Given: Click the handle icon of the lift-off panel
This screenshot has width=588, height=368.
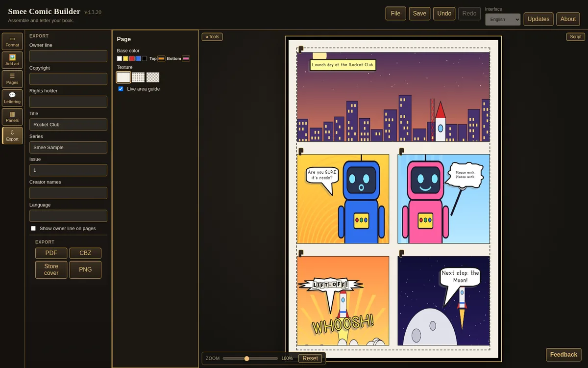Looking at the screenshot, I should pos(301,253).
